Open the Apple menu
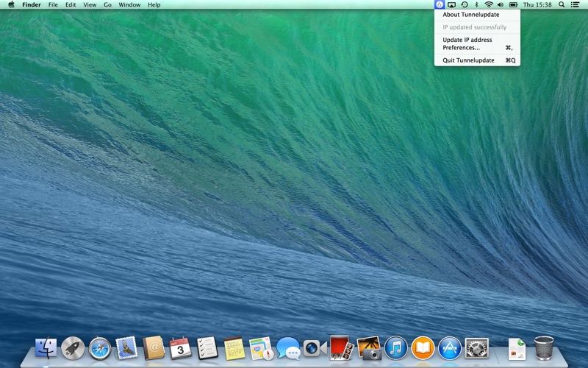The image size is (588, 368). [x=11, y=4]
